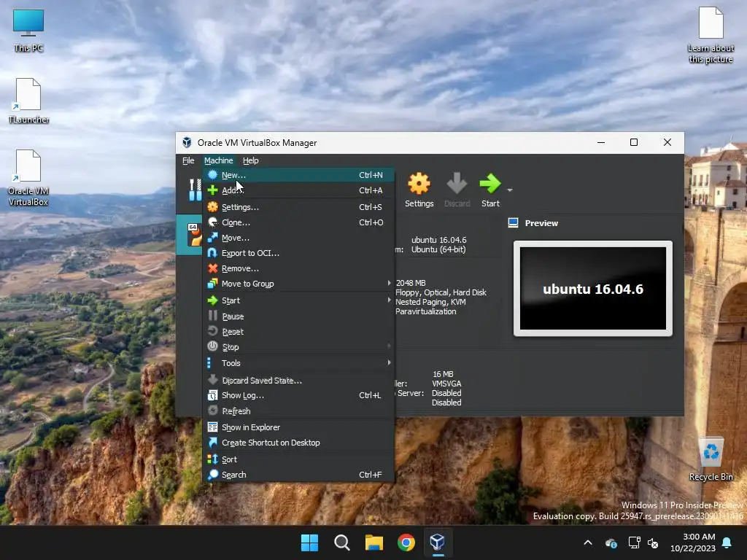Select the ubuntu VM entry in list

point(189,235)
